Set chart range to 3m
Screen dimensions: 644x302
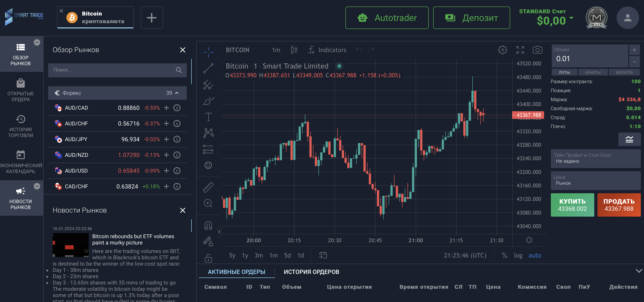259,255
